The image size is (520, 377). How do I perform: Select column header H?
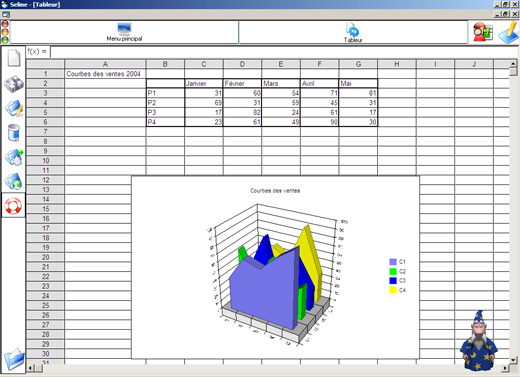[x=397, y=64]
